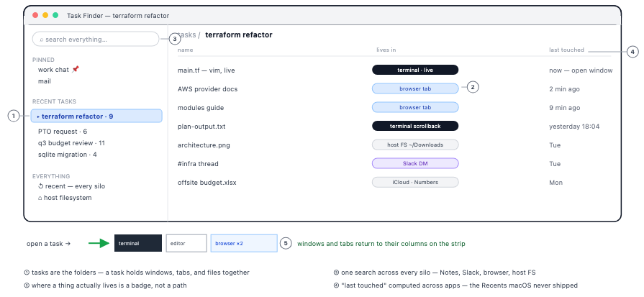Image resolution: width=644 pixels, height=297 pixels.
Task: Open the pinned work chat item
Action: pos(58,70)
